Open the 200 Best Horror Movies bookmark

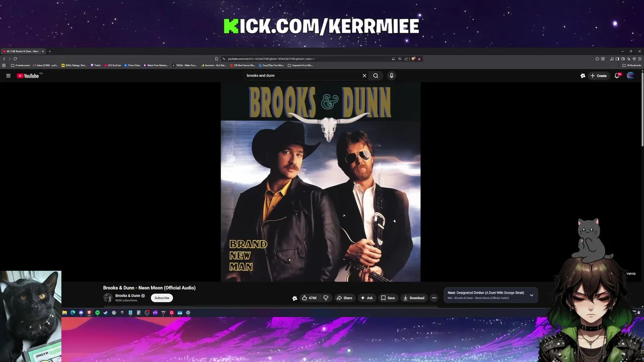(x=243, y=65)
